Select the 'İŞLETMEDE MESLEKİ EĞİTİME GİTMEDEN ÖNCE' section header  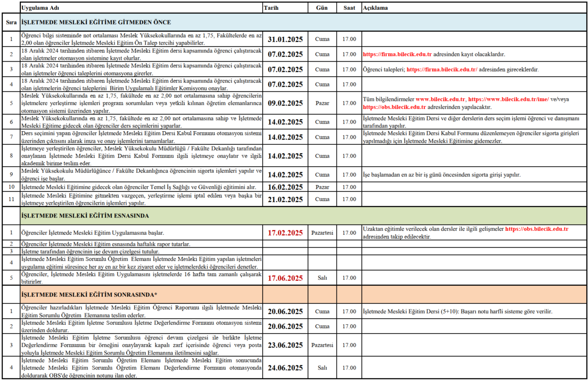click(x=96, y=22)
